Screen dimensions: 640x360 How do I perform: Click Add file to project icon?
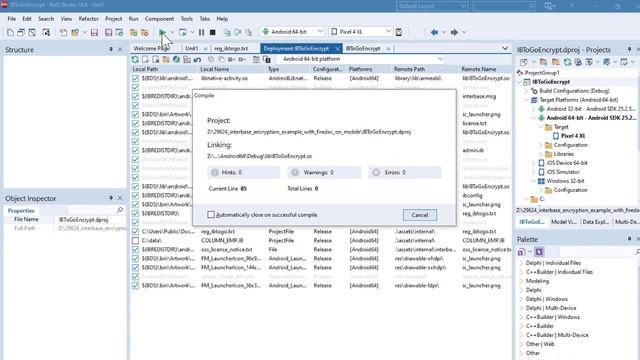(x=133, y=32)
